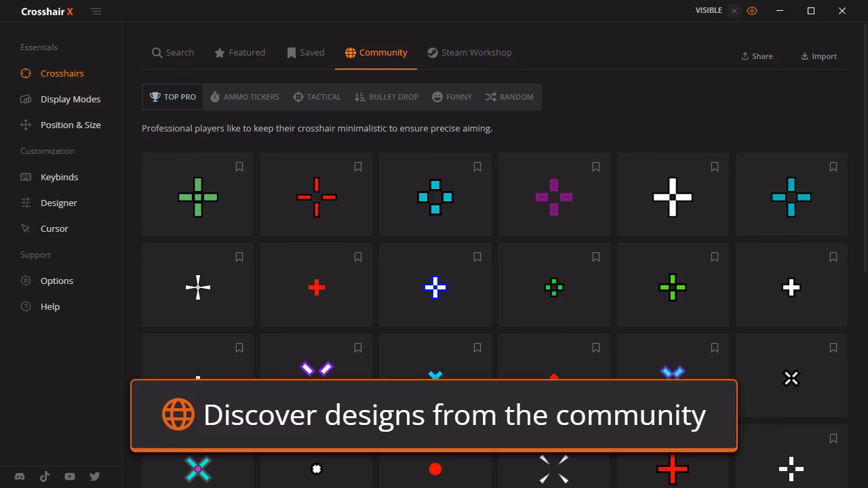
Task: Select the small white octagon dot crosshair
Action: click(317, 470)
